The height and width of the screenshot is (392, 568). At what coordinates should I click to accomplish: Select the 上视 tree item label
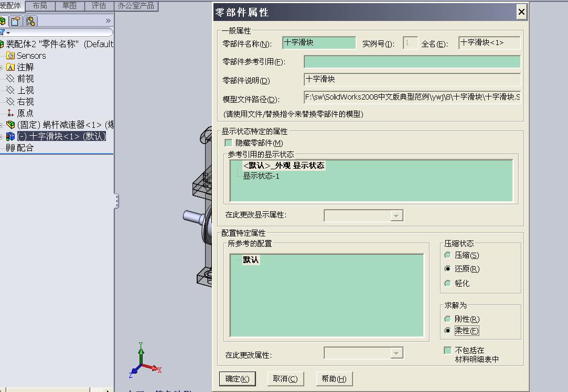tap(25, 90)
